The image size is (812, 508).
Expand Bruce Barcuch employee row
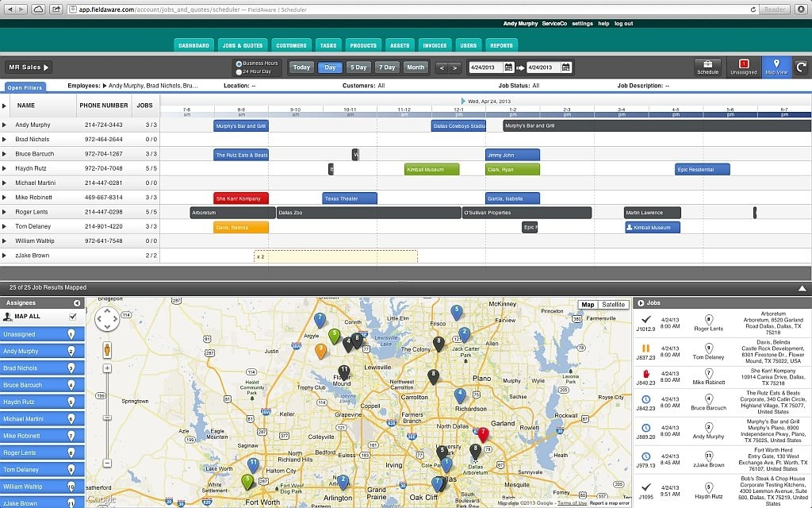4,154
